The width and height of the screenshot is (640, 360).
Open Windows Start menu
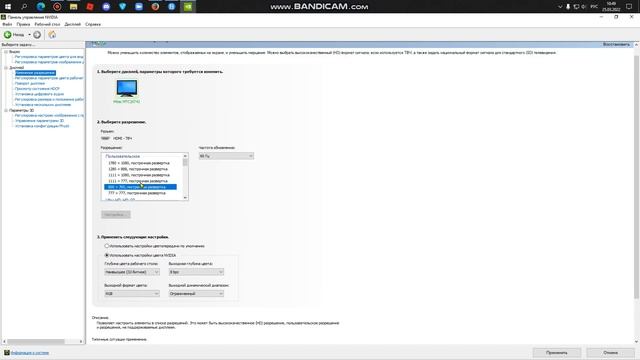pyautogui.click(x=8, y=7)
